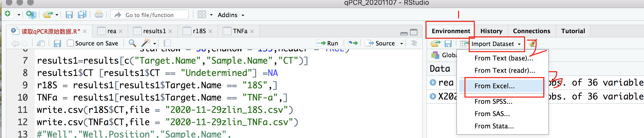Click the Run button

[x=327, y=43]
